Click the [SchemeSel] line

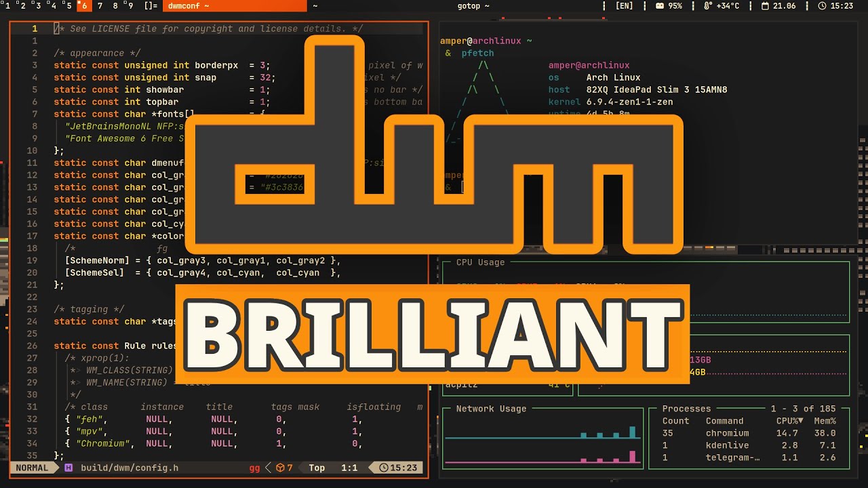203,272
